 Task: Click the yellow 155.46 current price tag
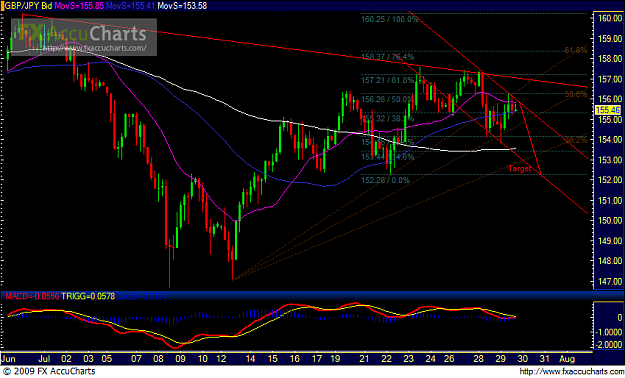(x=607, y=110)
